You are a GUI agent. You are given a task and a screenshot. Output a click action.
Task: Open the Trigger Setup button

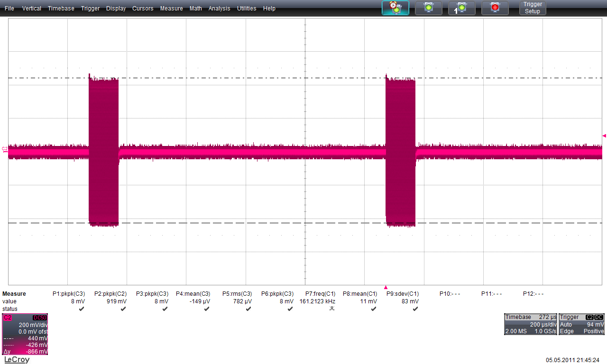[533, 8]
